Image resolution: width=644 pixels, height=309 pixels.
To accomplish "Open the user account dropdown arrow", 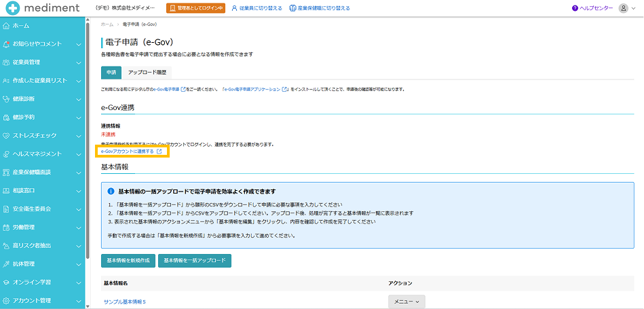I will point(634,8).
